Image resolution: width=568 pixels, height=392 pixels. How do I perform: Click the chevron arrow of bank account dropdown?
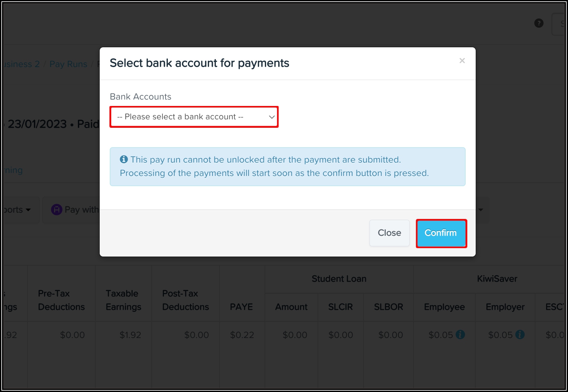272,117
